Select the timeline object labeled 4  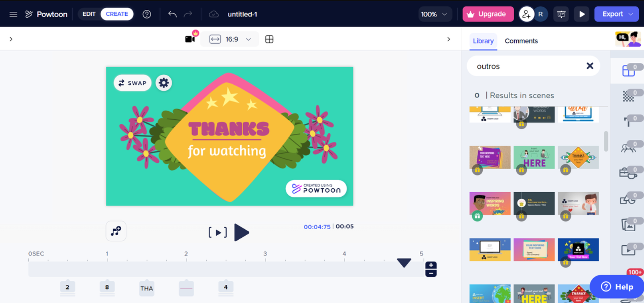[226, 288]
